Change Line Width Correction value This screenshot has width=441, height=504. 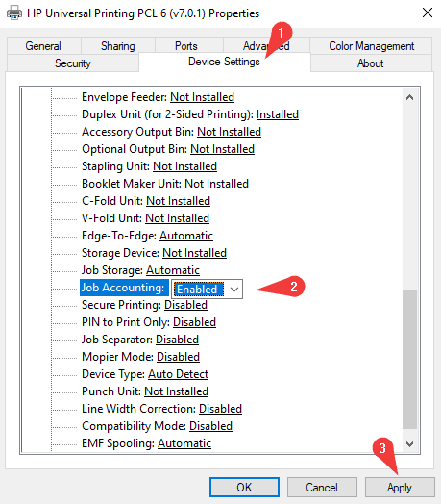click(x=220, y=409)
